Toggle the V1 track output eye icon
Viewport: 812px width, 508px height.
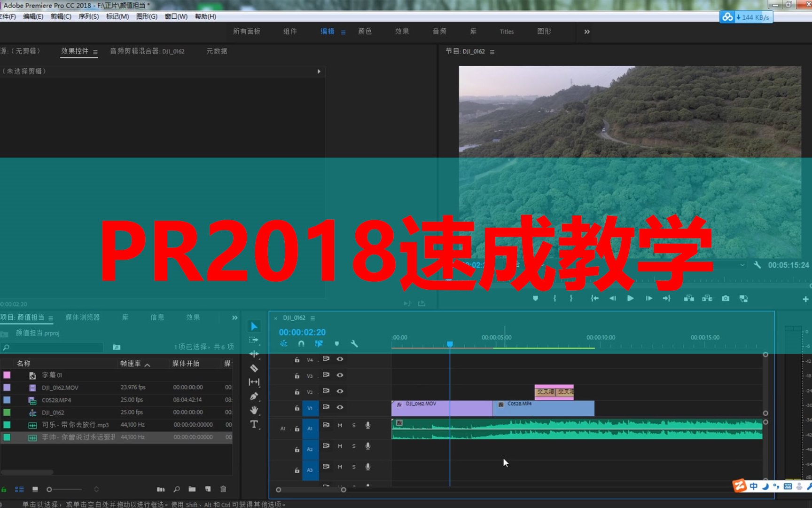340,407
